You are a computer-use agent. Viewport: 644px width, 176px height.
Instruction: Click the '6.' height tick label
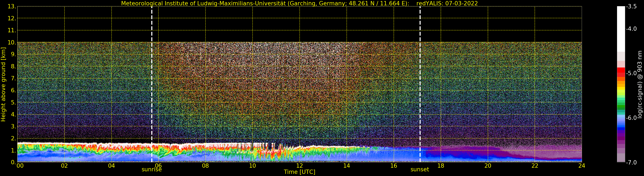13,90
